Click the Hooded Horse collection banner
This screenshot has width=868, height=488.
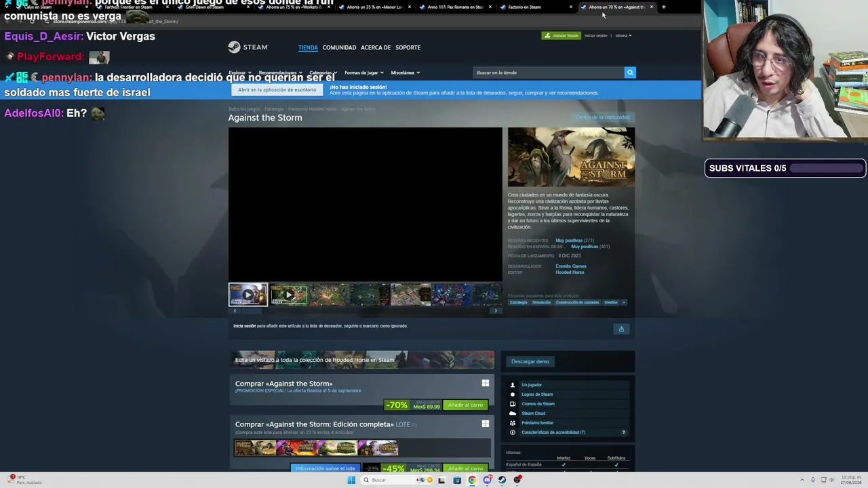pos(362,360)
